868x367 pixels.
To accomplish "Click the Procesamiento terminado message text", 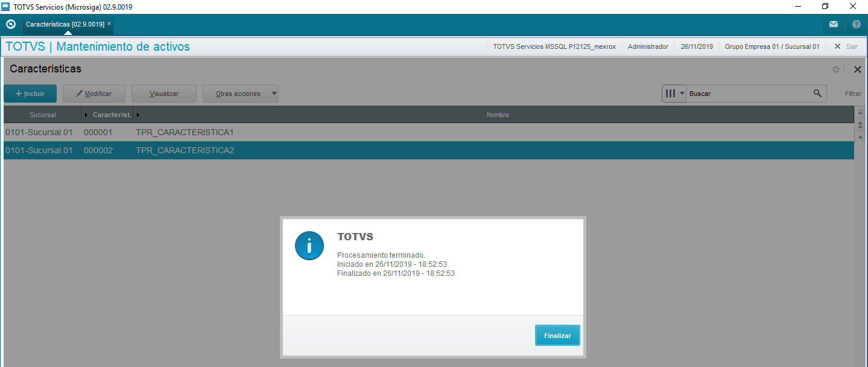I will click(381, 255).
